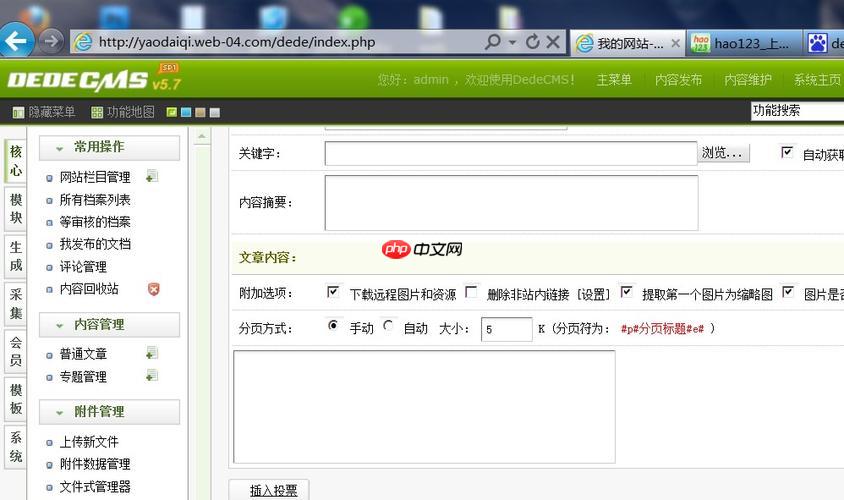Image resolution: width=844 pixels, height=500 pixels.
Task: Open 内容维护 in top navigation
Action: 748,80
